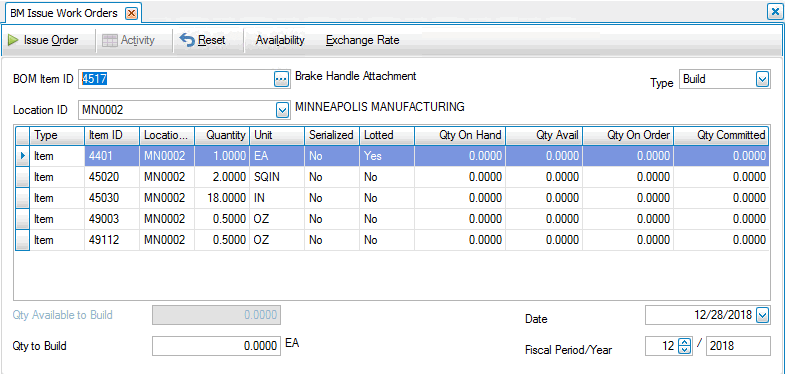Open the Type Build dropdown
The image size is (785, 374).
(762, 79)
